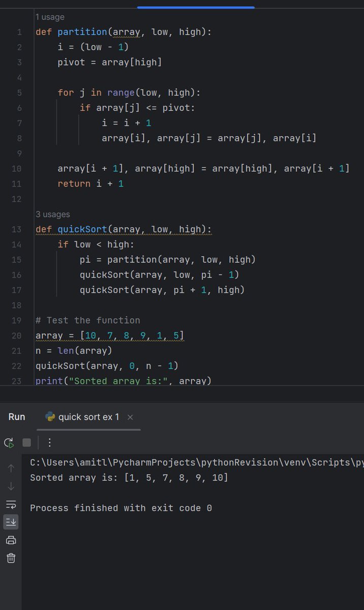Click the Run tool window title

pos(17,417)
